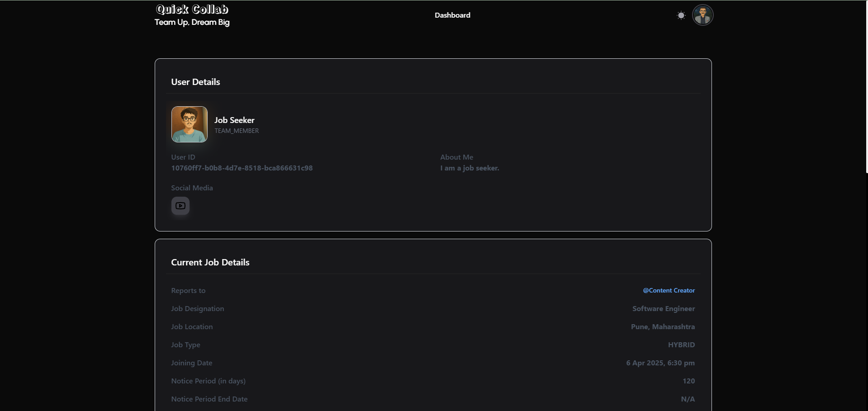Select the Dashboard menu item
Viewport: 868px width, 411px height.
(452, 15)
